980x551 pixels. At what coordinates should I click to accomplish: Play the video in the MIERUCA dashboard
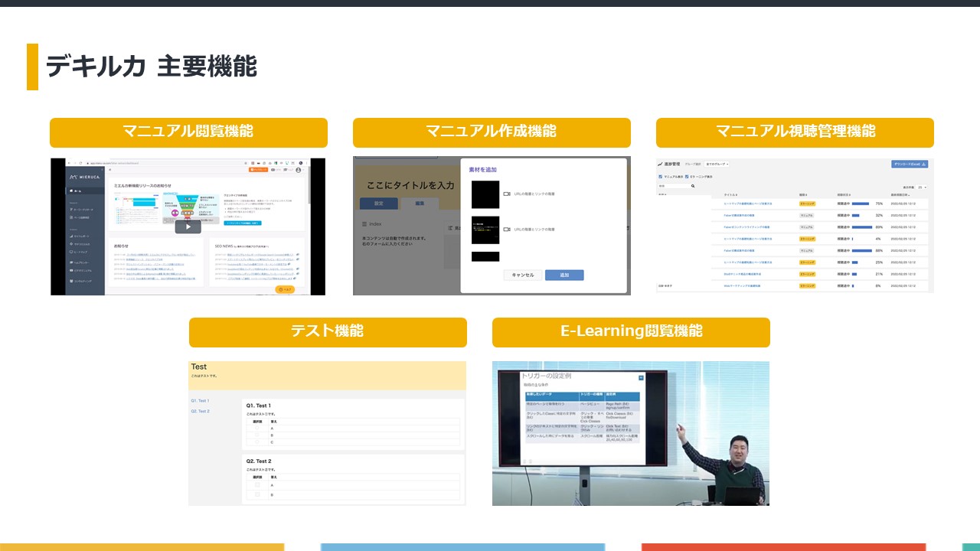[x=188, y=227]
